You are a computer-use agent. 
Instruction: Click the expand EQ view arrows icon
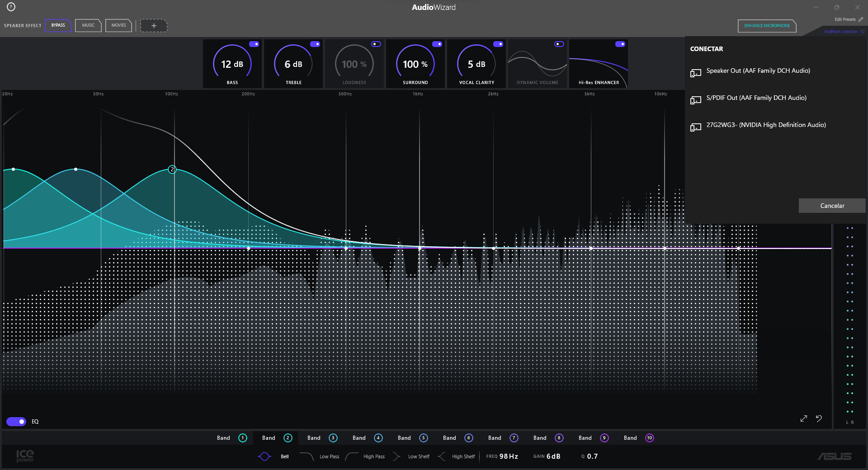click(x=804, y=418)
